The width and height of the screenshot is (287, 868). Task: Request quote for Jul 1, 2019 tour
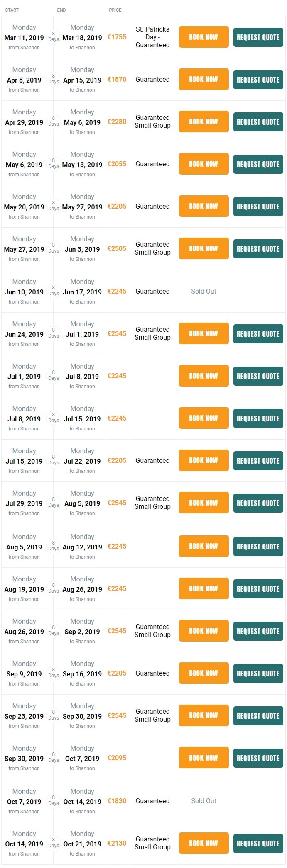click(x=258, y=376)
